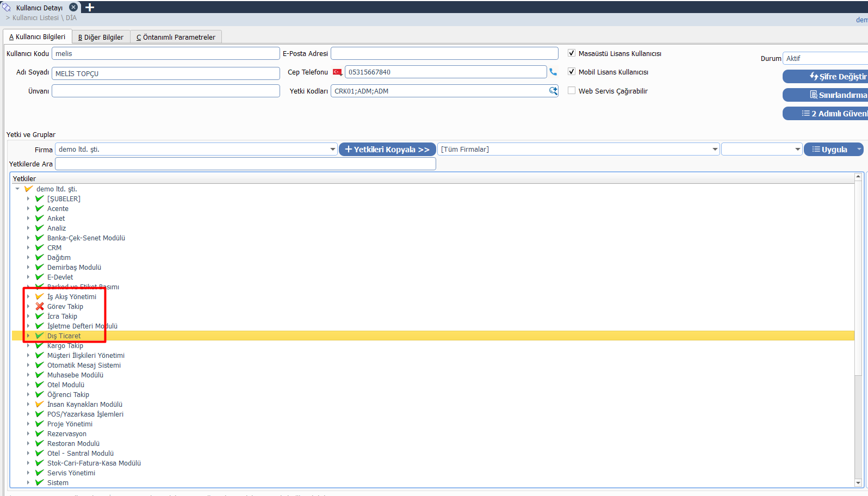
Task: Open the Tüm Firmalar dropdown
Action: point(715,149)
